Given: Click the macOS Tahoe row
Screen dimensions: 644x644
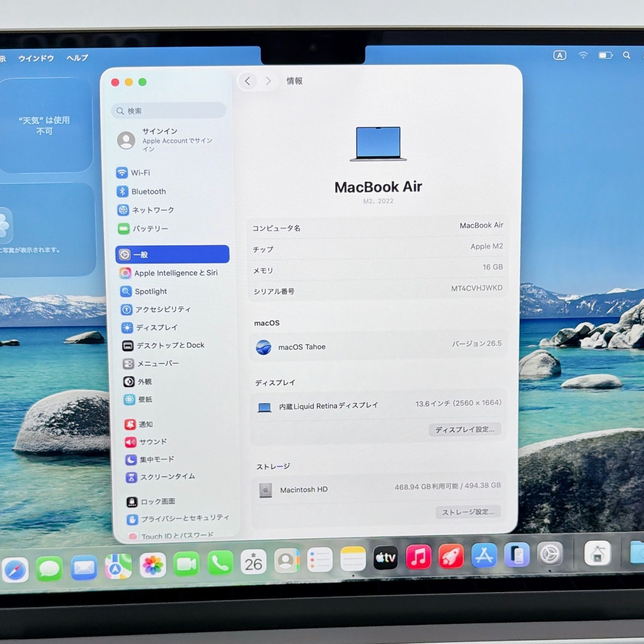Looking at the screenshot, I should [x=378, y=346].
